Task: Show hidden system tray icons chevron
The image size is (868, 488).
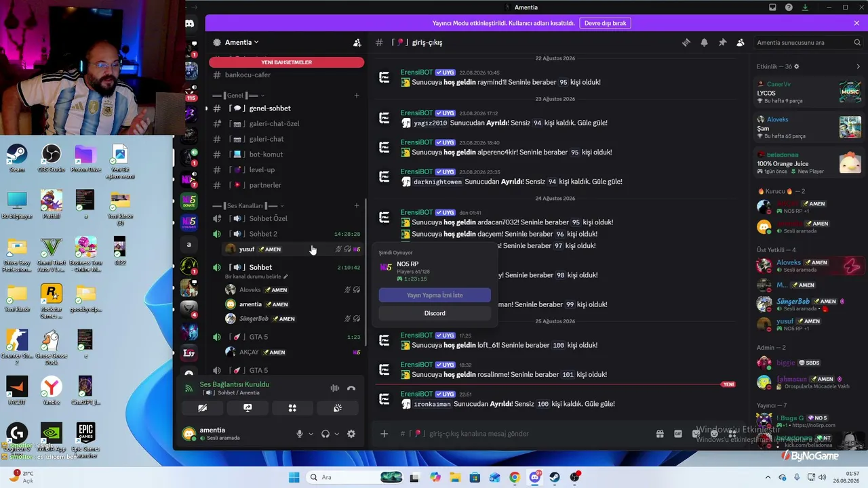Action: 768,477
